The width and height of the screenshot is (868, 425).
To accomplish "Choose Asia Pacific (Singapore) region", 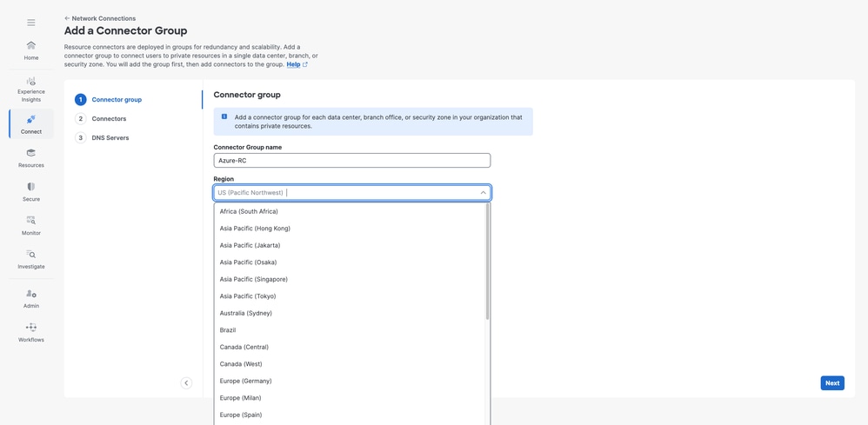I will tap(350, 279).
